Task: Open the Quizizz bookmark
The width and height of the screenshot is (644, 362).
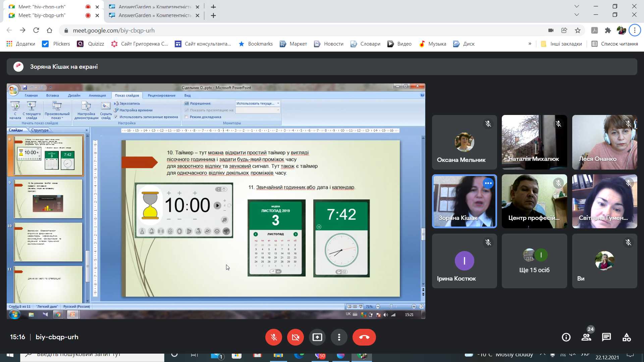Action: (x=91, y=44)
